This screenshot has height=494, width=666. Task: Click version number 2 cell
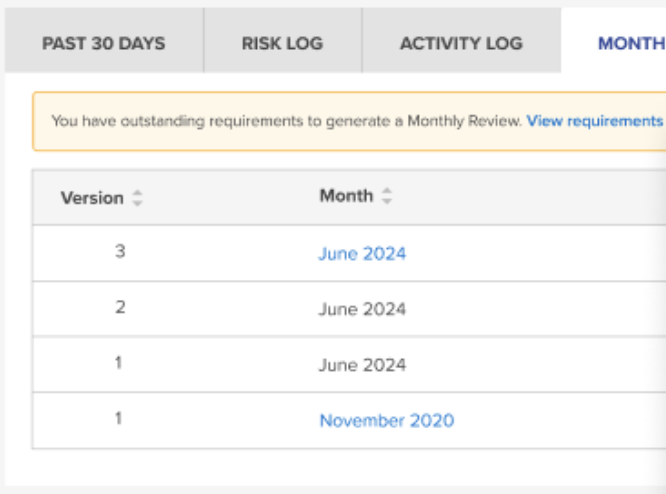click(x=120, y=307)
